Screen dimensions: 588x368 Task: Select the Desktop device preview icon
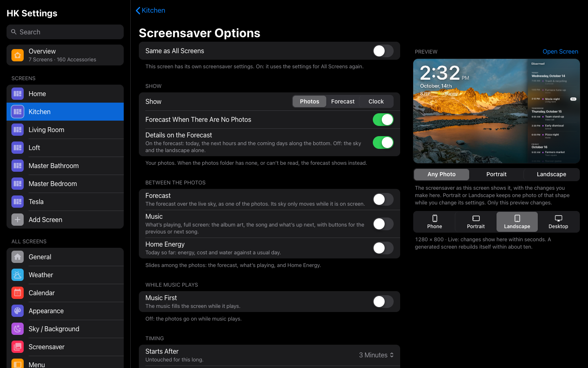click(558, 218)
